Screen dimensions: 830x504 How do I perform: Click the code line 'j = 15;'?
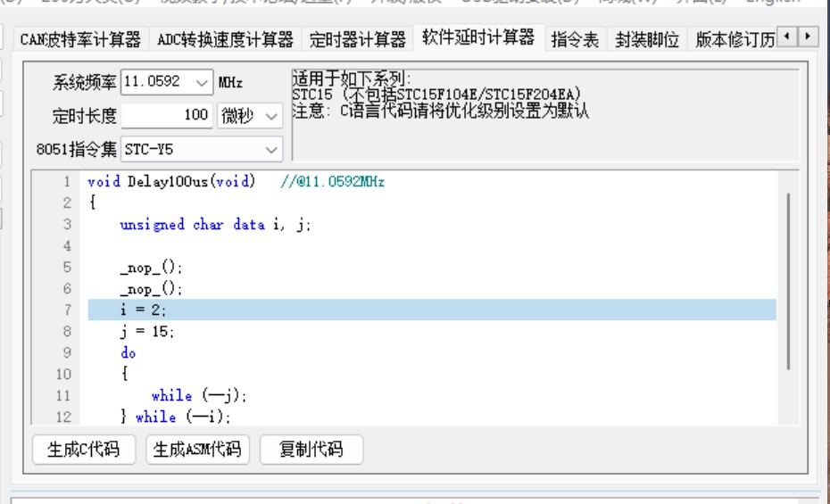click(x=147, y=332)
